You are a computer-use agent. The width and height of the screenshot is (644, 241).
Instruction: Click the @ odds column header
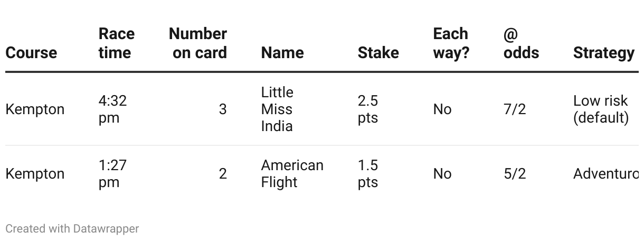[x=522, y=43]
